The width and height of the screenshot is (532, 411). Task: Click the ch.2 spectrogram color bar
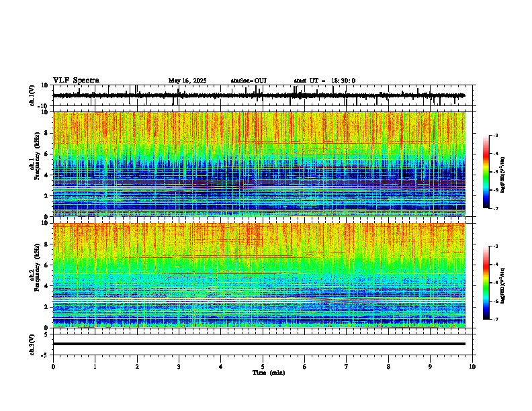coord(486,283)
